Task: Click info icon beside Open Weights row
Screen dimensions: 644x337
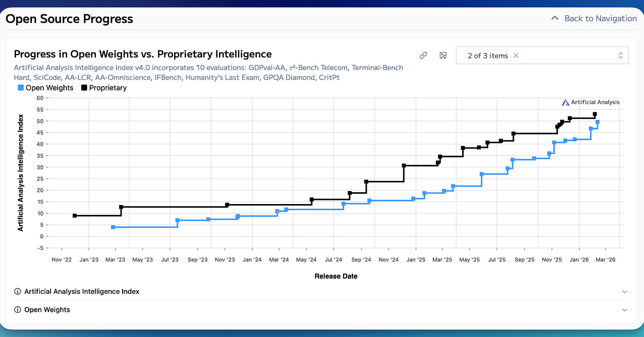Action: tap(18, 310)
